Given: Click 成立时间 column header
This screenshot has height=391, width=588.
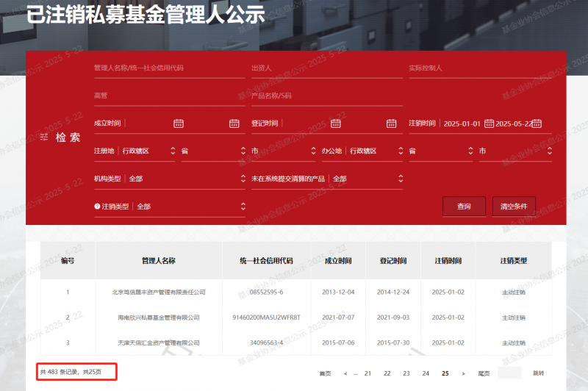Looking at the screenshot, I should click(338, 260).
